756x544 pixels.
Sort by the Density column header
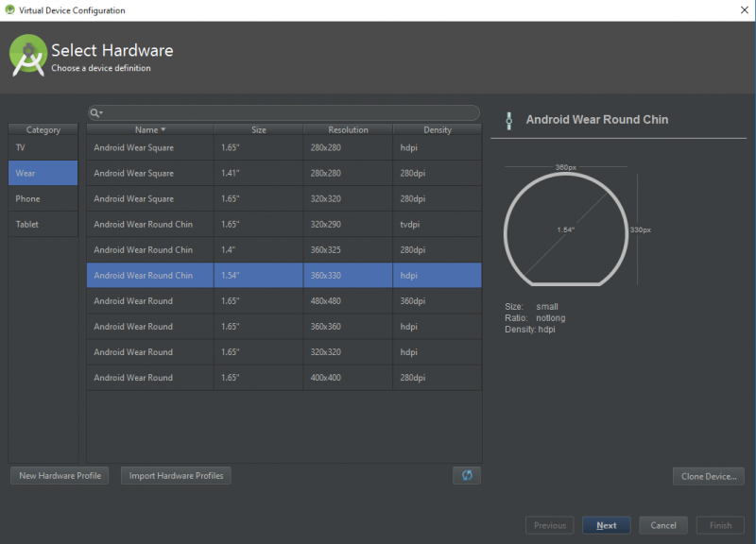437,129
